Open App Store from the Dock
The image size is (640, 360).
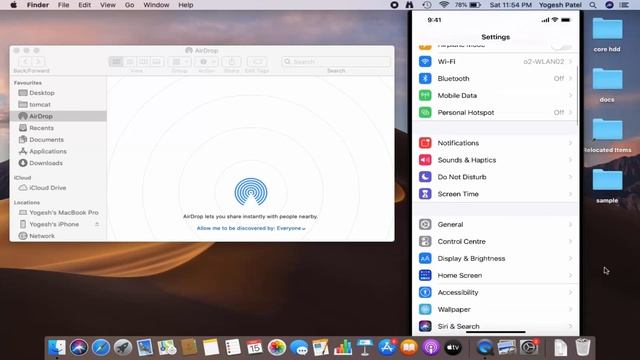386,348
